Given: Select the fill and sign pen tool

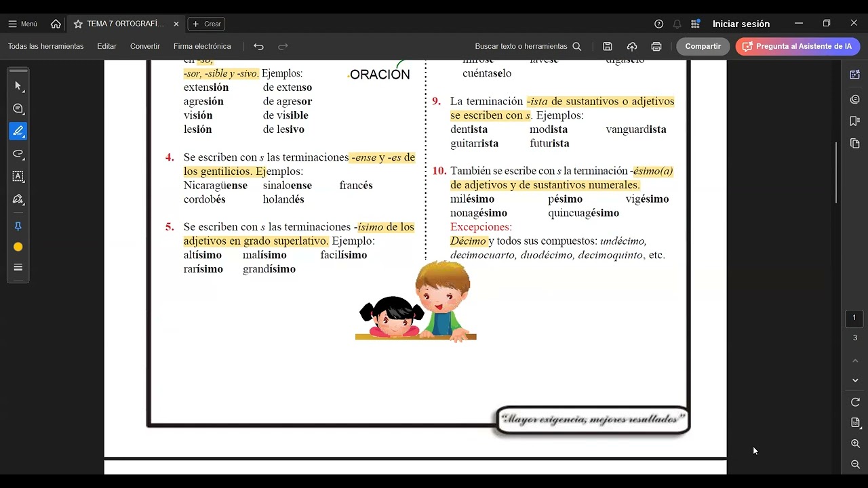Looking at the screenshot, I should [x=18, y=199].
